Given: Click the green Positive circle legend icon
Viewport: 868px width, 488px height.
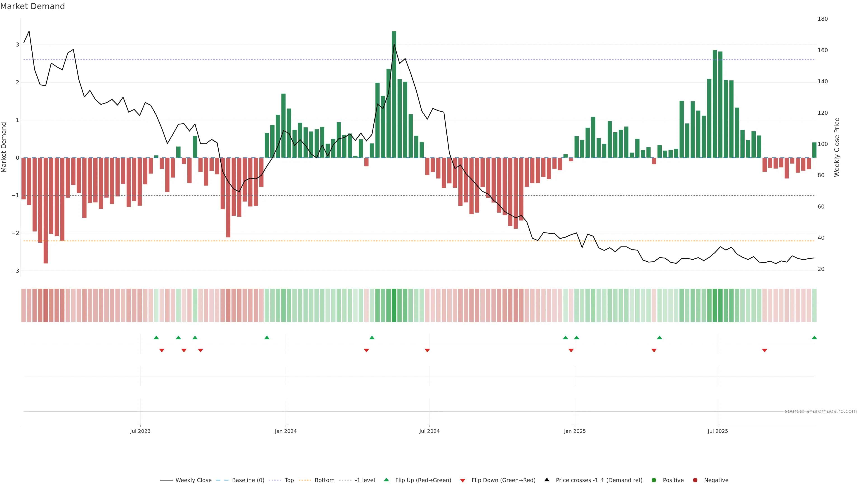Looking at the screenshot, I should click(x=654, y=480).
